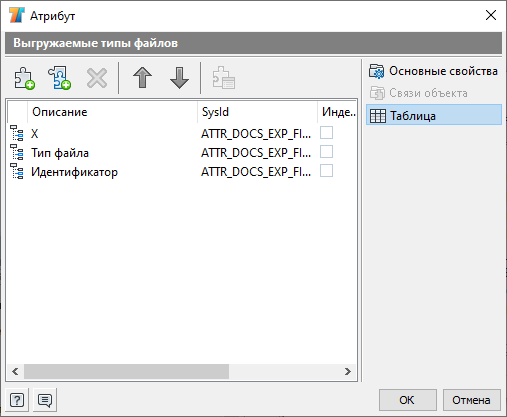Viewport: 507px width, 417px height.
Task: Click the scroll right arrow
Action: tap(348, 371)
